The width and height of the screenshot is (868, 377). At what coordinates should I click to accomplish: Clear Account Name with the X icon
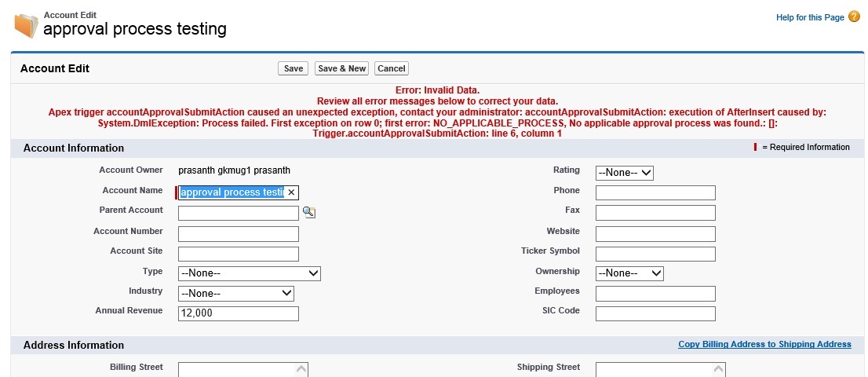pos(291,192)
